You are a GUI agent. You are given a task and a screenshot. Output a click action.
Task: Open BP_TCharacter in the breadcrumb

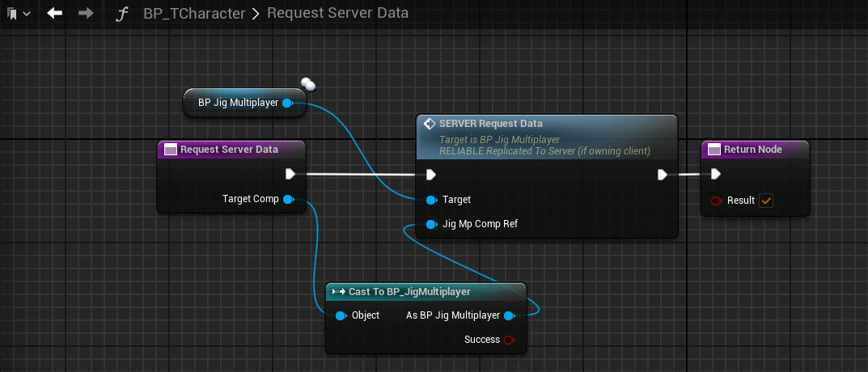194,14
